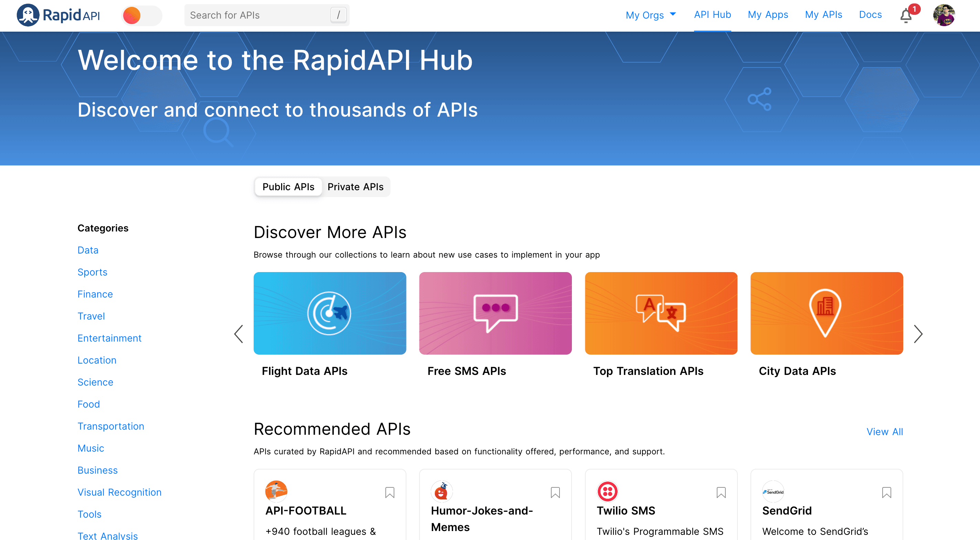Open the Travel category
The height and width of the screenshot is (540, 980).
pos(91,316)
